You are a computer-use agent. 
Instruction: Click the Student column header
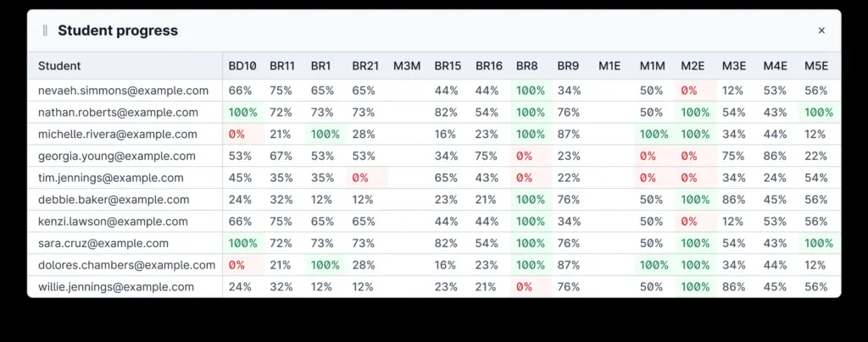[x=59, y=66]
